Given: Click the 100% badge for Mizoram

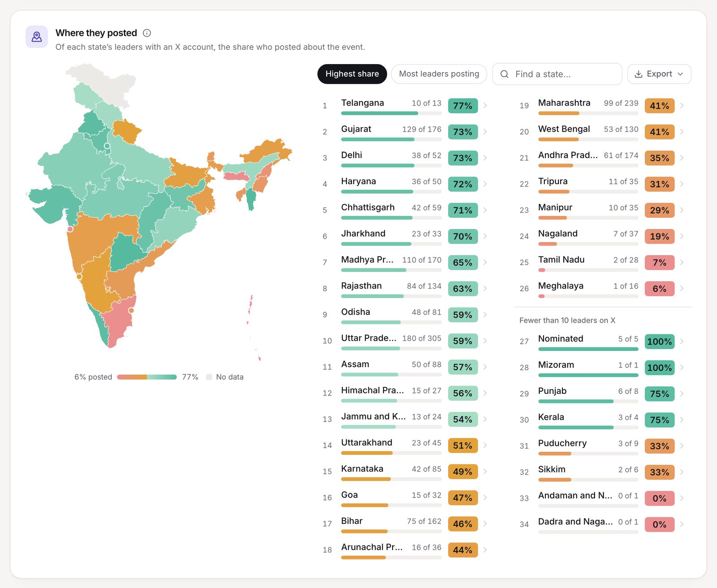Looking at the screenshot, I should [x=660, y=367].
